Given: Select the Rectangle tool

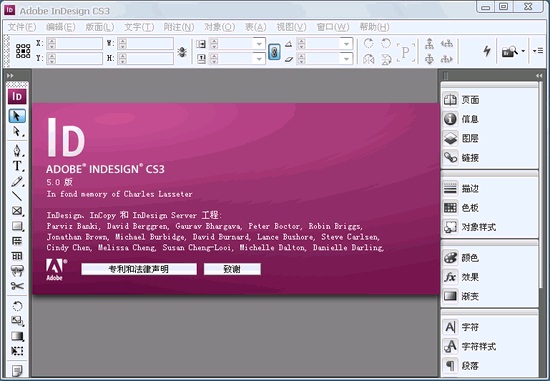Looking at the screenshot, I should point(17,226).
